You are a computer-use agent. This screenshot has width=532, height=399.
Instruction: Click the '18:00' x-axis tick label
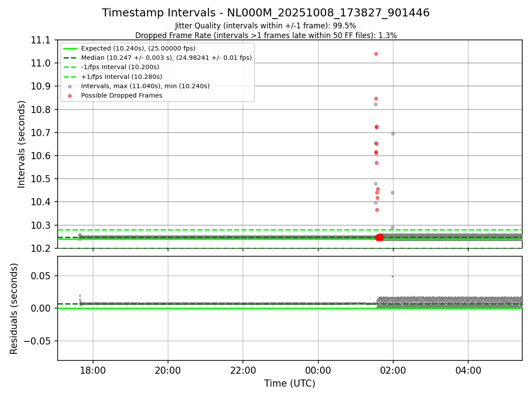pos(93,370)
